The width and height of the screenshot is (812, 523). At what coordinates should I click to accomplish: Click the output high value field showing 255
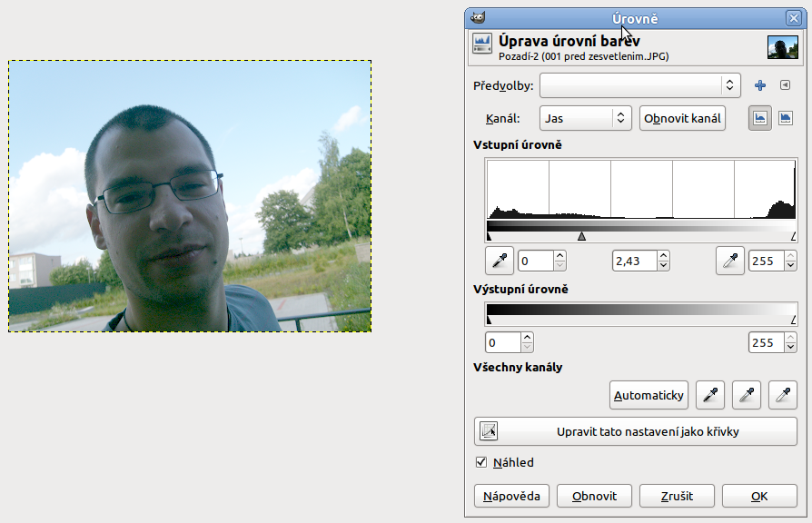click(x=766, y=342)
